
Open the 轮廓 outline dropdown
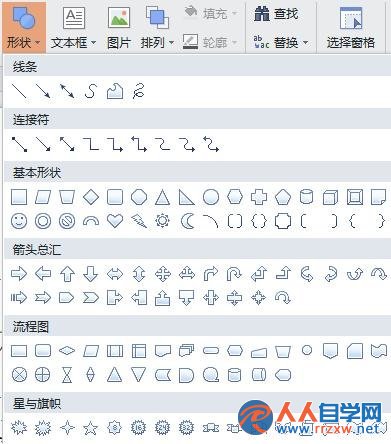[x=210, y=42]
